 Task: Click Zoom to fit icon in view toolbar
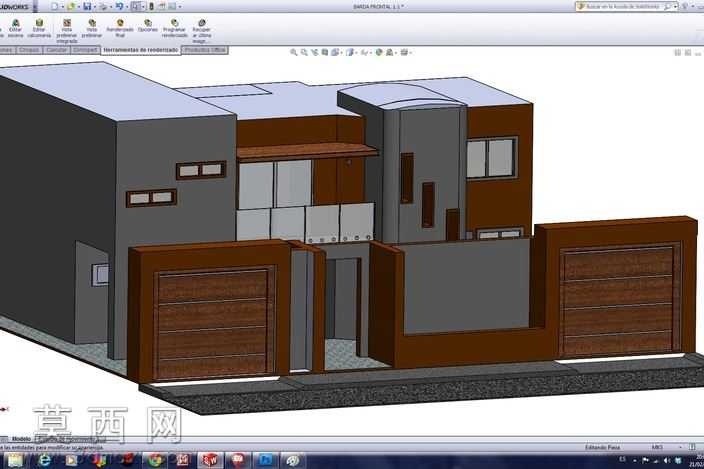(x=294, y=53)
